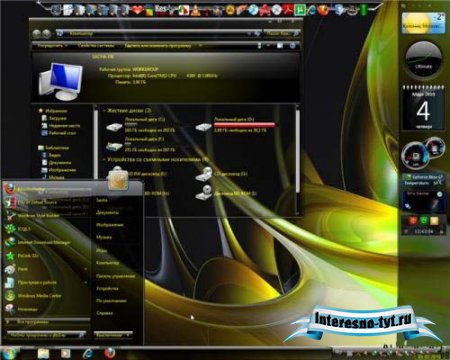
Task: Click the red heart dock icon
Action: click(137, 10)
